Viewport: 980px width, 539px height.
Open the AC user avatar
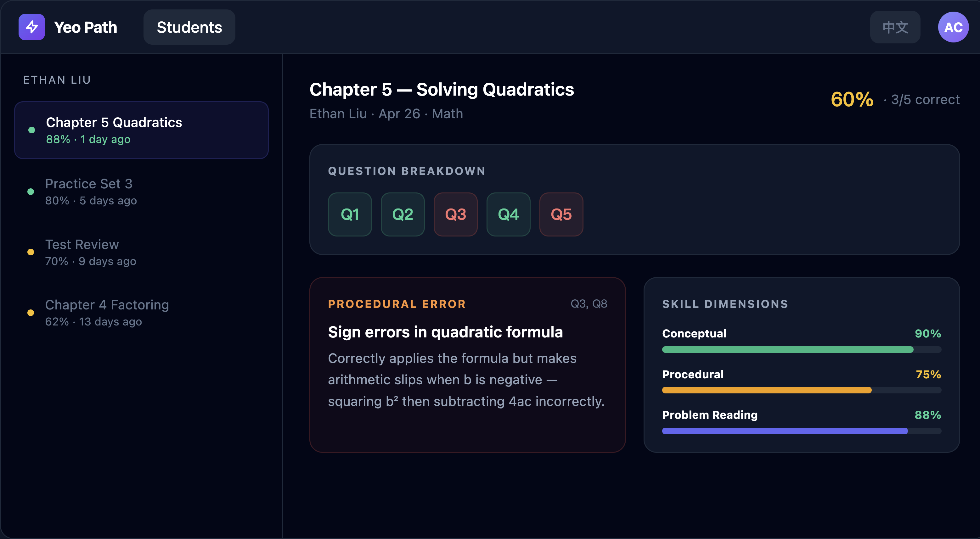coord(953,27)
